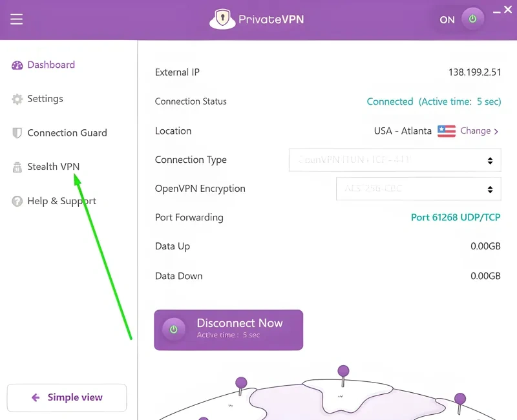Open the hamburger menu
This screenshot has height=420, width=517.
tap(17, 19)
